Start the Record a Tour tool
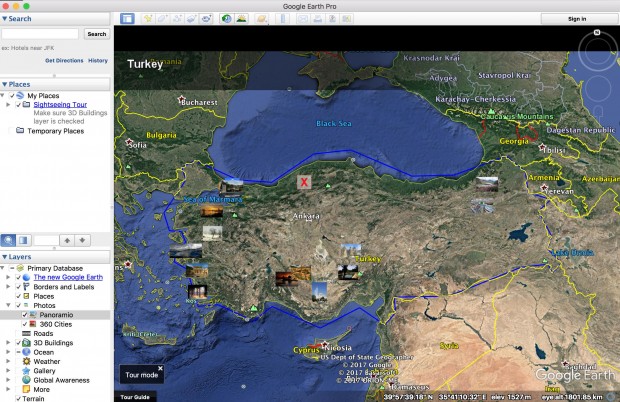 [x=206, y=19]
